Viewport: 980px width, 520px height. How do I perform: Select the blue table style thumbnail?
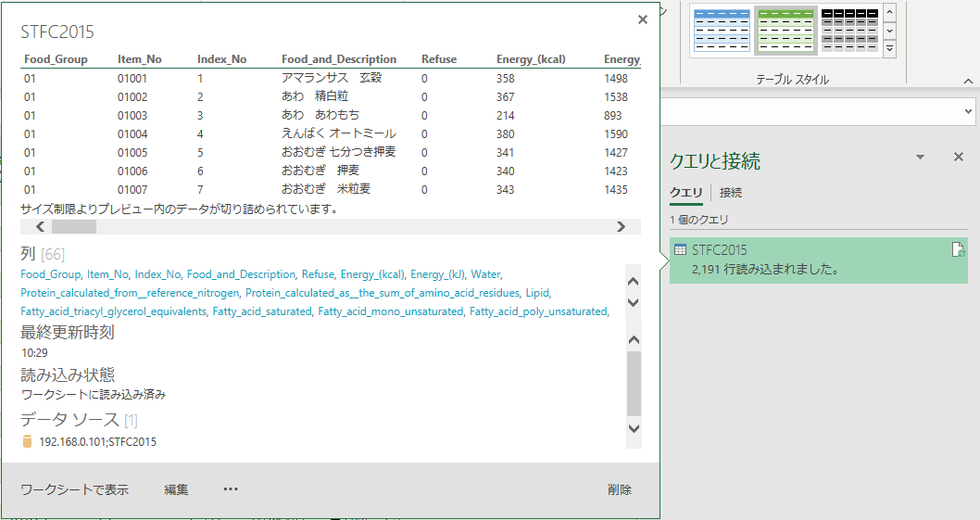pyautogui.click(x=721, y=30)
